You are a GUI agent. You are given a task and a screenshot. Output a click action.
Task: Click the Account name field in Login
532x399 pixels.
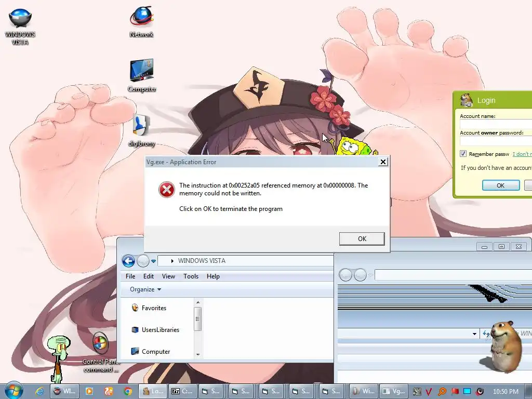click(x=496, y=124)
